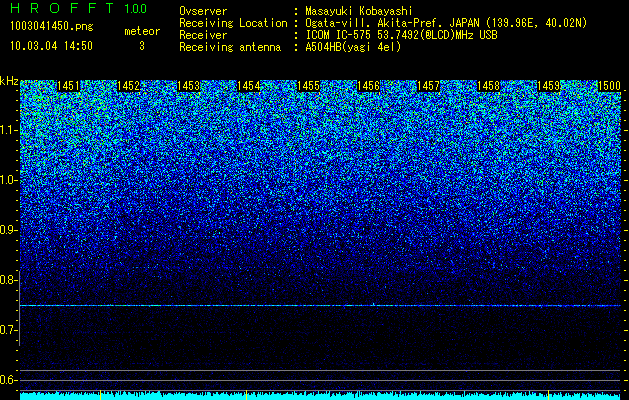This screenshot has height=400, width=629.
Task: Click the cyan signal-level strip at bottom
Action: coord(320,396)
